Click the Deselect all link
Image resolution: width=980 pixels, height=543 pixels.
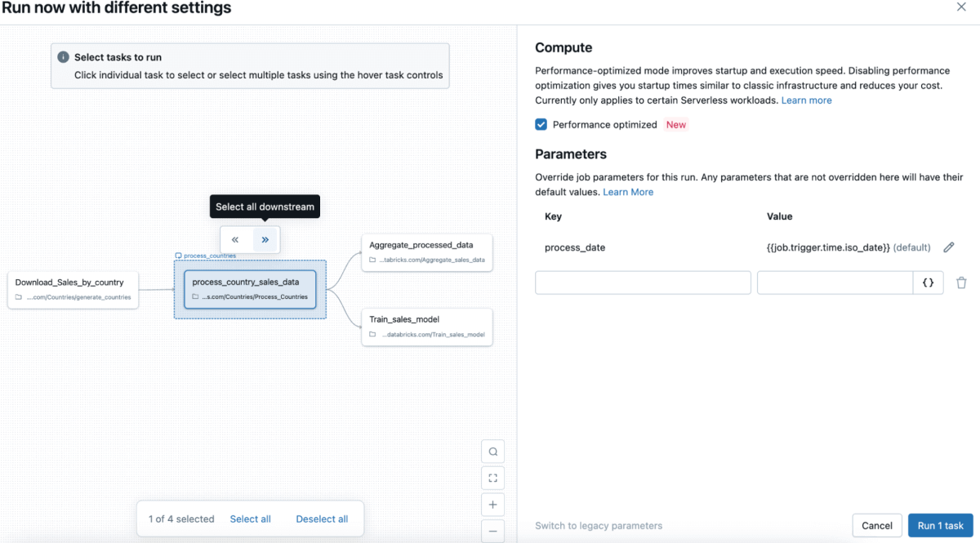322,519
